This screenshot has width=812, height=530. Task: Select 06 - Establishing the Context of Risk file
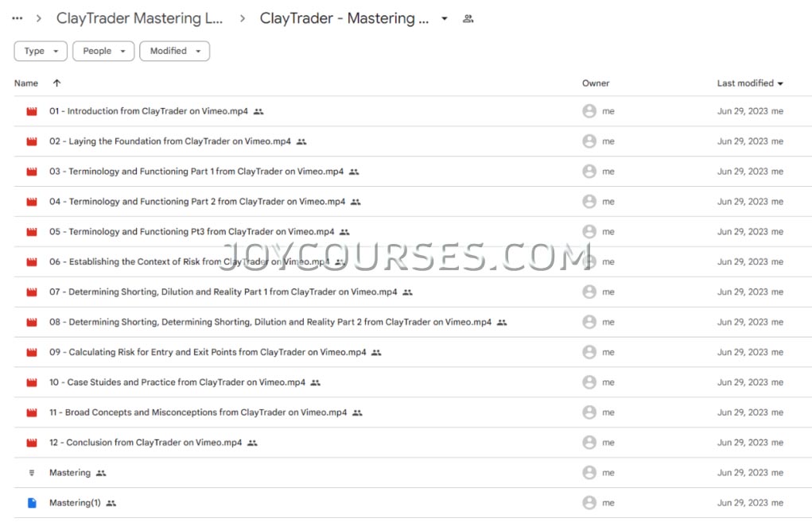189,262
